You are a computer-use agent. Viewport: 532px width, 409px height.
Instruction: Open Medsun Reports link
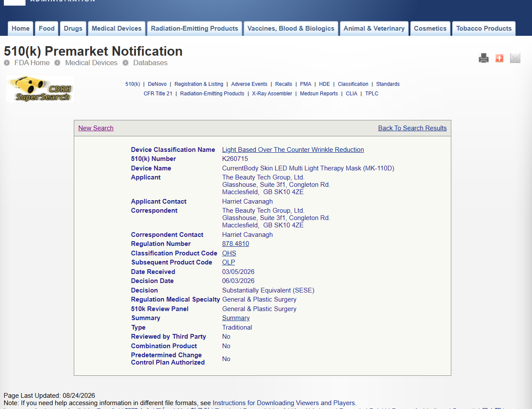pyautogui.click(x=319, y=94)
